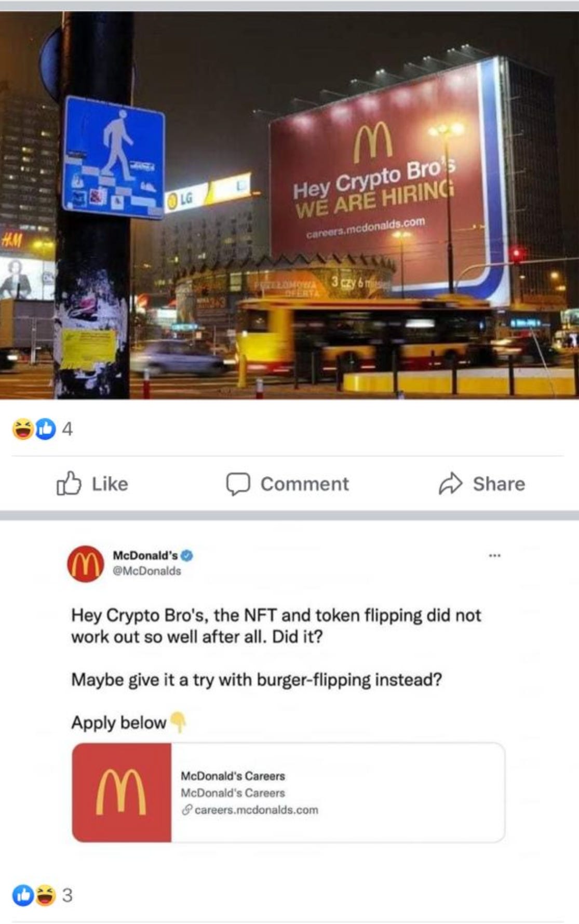The height and width of the screenshot is (924, 579).
Task: Click the Share arrow icon
Action: [450, 483]
